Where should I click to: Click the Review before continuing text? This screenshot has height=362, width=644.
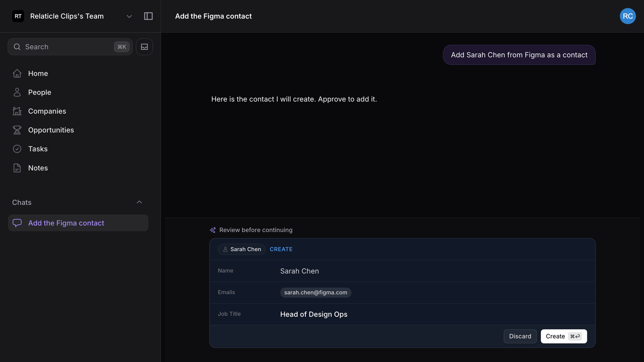(x=256, y=230)
